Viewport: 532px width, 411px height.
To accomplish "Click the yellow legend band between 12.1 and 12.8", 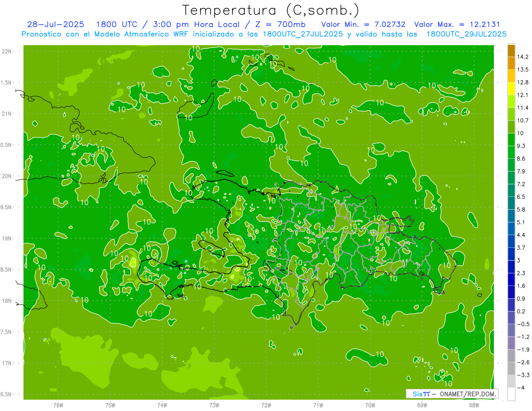I will pos(511,88).
